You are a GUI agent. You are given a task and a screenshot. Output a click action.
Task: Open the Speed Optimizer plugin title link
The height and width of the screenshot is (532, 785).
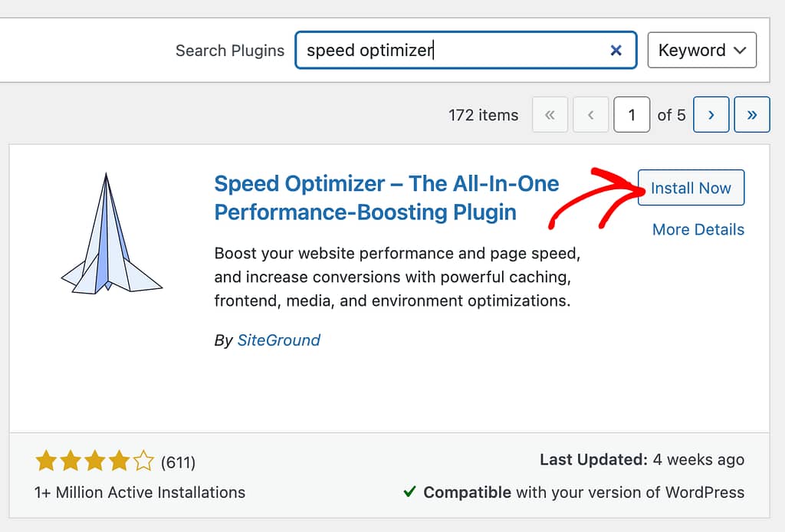pos(386,198)
